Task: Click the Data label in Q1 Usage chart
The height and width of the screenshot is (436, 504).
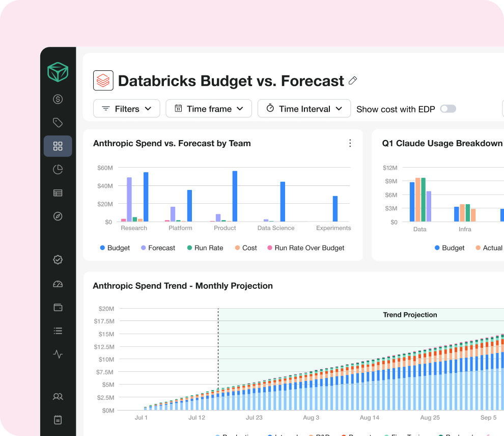Action: pyautogui.click(x=420, y=229)
